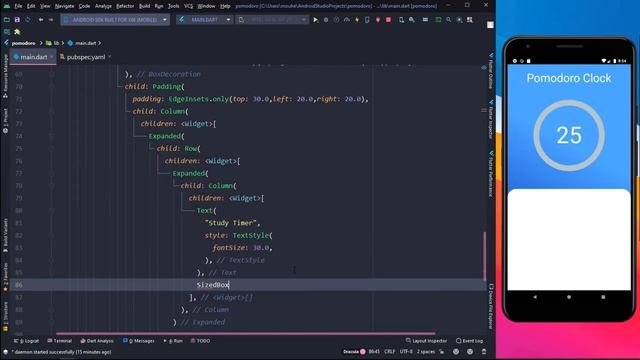Open the Flutter Inspector panel

[x=491, y=119]
